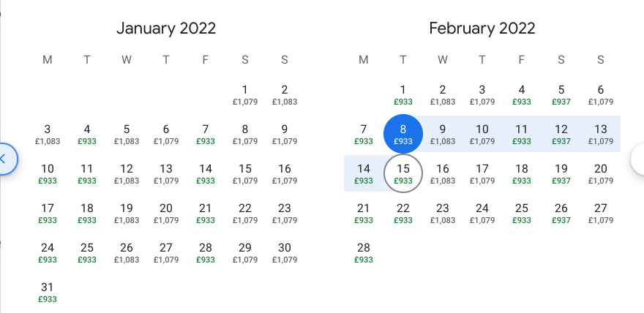Screen dimensions: 644x313
Task: Select February 8 departure date
Action: click(x=402, y=134)
